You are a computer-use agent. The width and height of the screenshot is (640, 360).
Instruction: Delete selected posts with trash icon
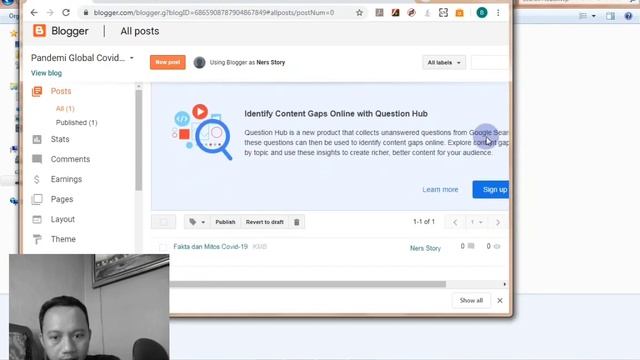click(297, 222)
